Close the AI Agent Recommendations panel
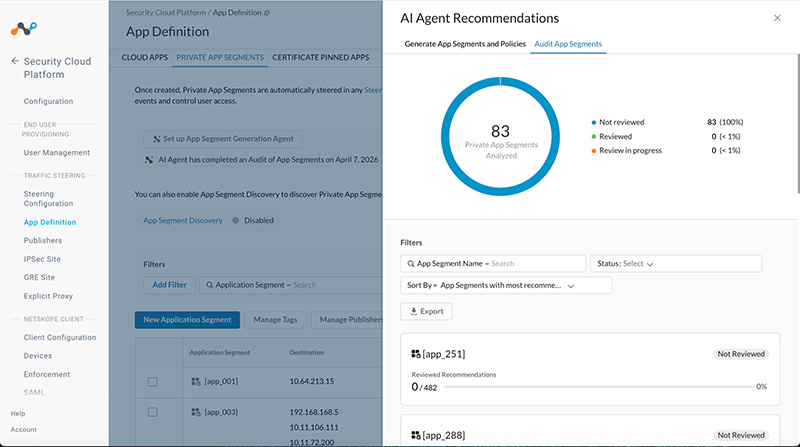The image size is (800, 447). [x=777, y=18]
